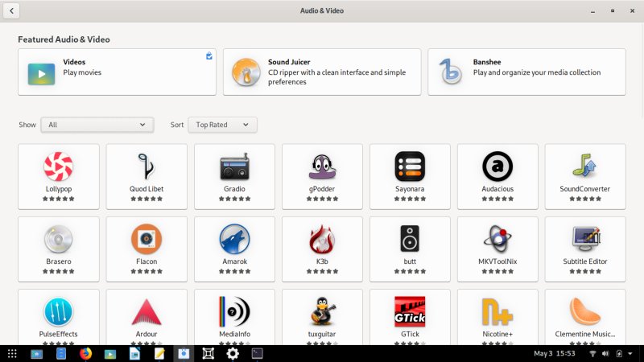The height and width of the screenshot is (362, 644).
Task: Open the Clementine Music app tile
Action: [x=585, y=317]
